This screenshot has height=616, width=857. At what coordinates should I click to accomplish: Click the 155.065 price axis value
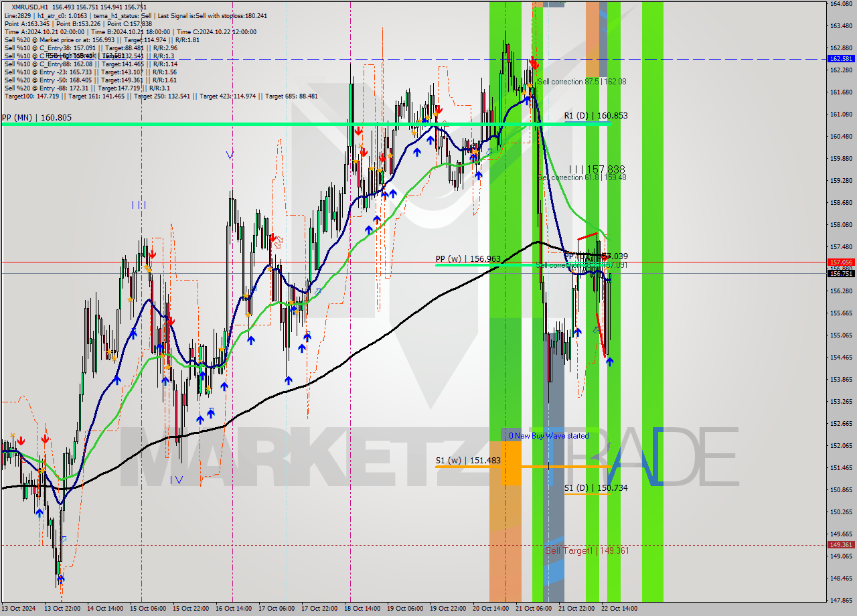pos(841,335)
